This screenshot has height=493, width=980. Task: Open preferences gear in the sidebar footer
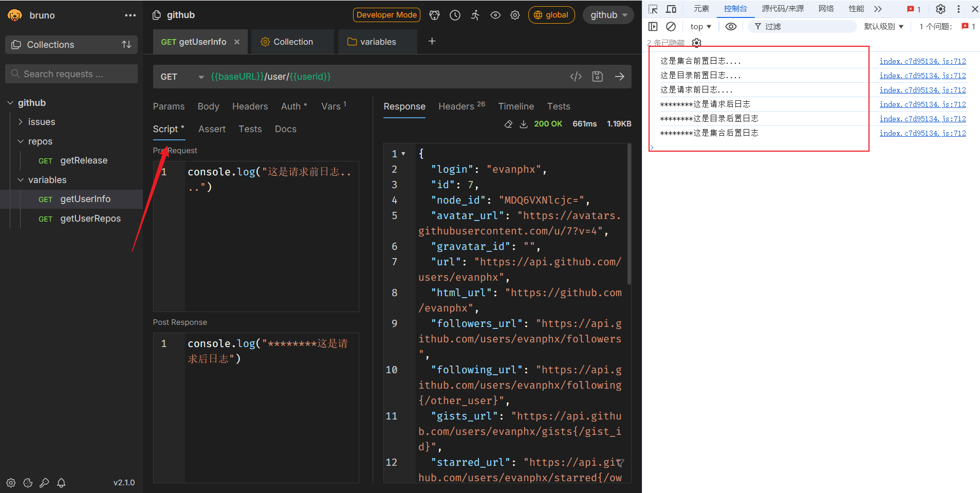[11, 483]
